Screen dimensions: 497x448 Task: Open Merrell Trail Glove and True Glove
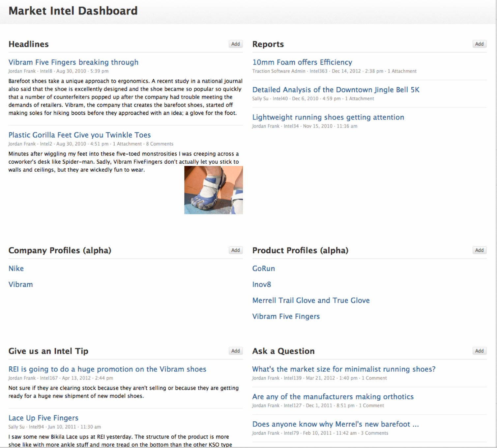tap(310, 300)
